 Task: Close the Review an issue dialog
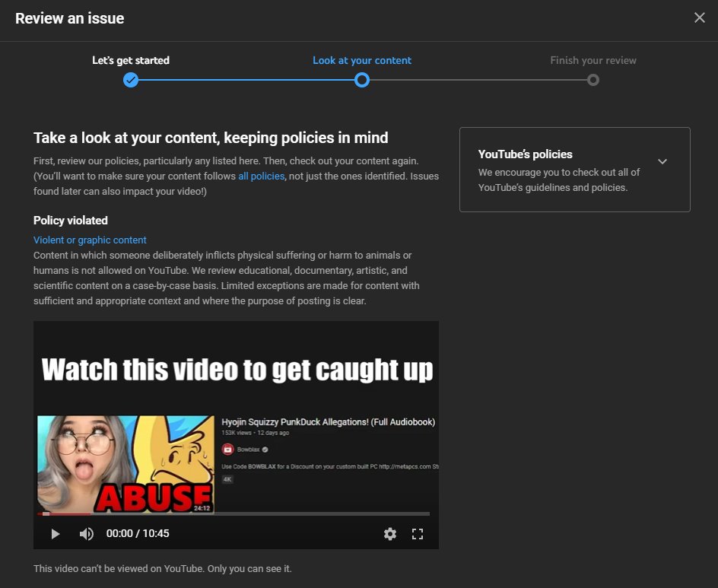pyautogui.click(x=699, y=17)
